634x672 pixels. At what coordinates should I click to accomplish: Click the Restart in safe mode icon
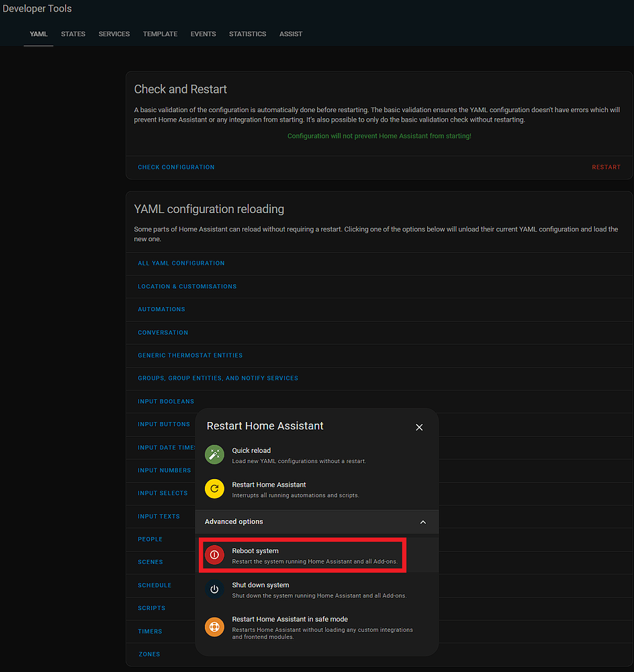tap(214, 626)
